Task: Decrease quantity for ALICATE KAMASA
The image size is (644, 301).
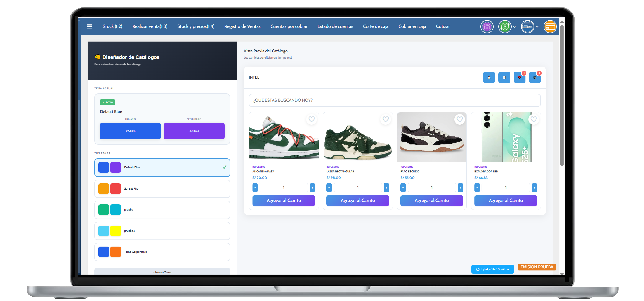Action: coord(255,188)
